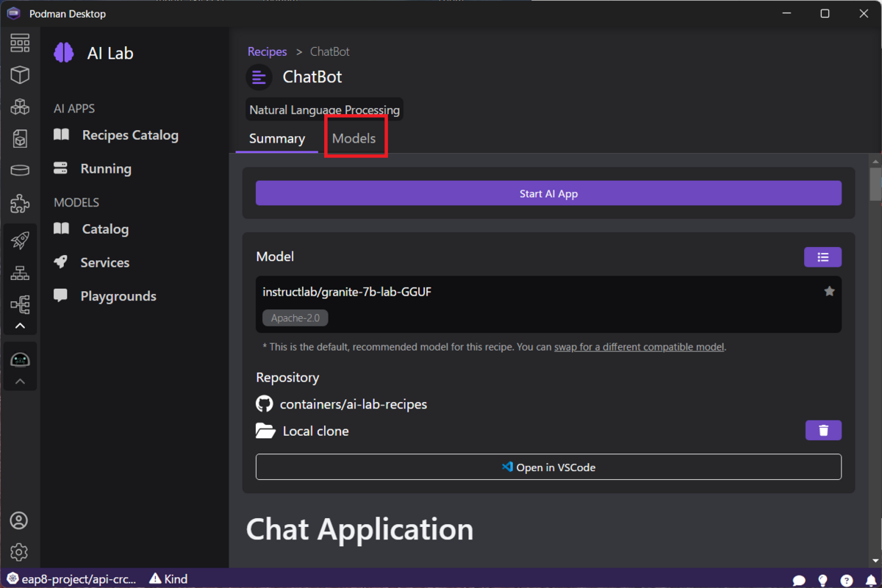Switch to the Models tab
882x588 pixels.
click(354, 138)
